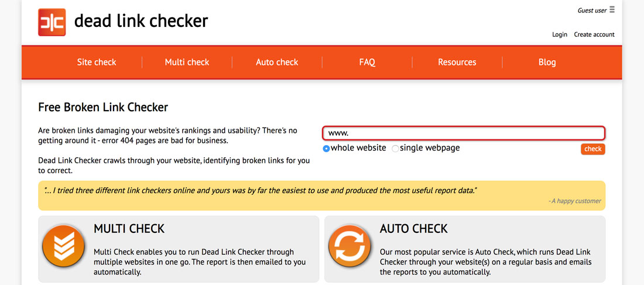This screenshot has height=285, width=644.
Task: Click the AUTO CHECK heading
Action: pyautogui.click(x=413, y=229)
